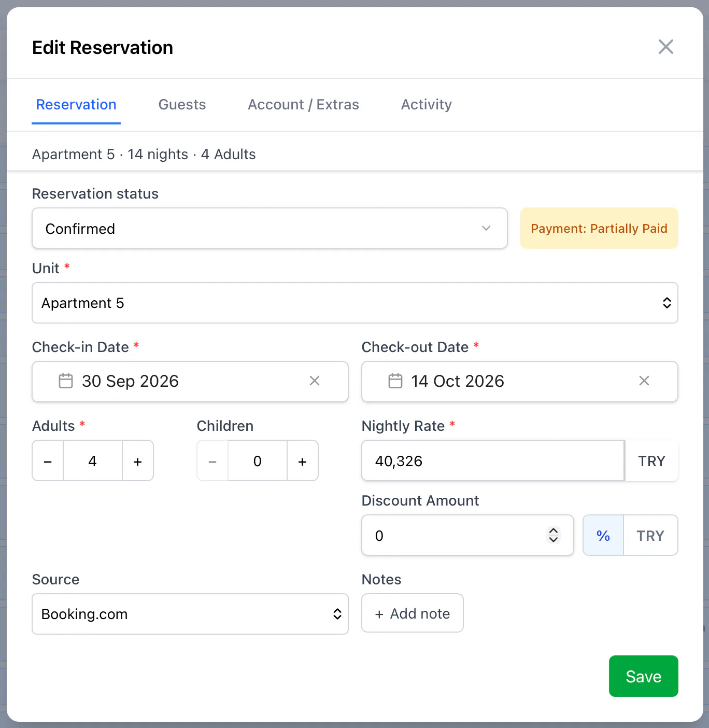
Task: Increase the number of adults
Action: tap(138, 461)
